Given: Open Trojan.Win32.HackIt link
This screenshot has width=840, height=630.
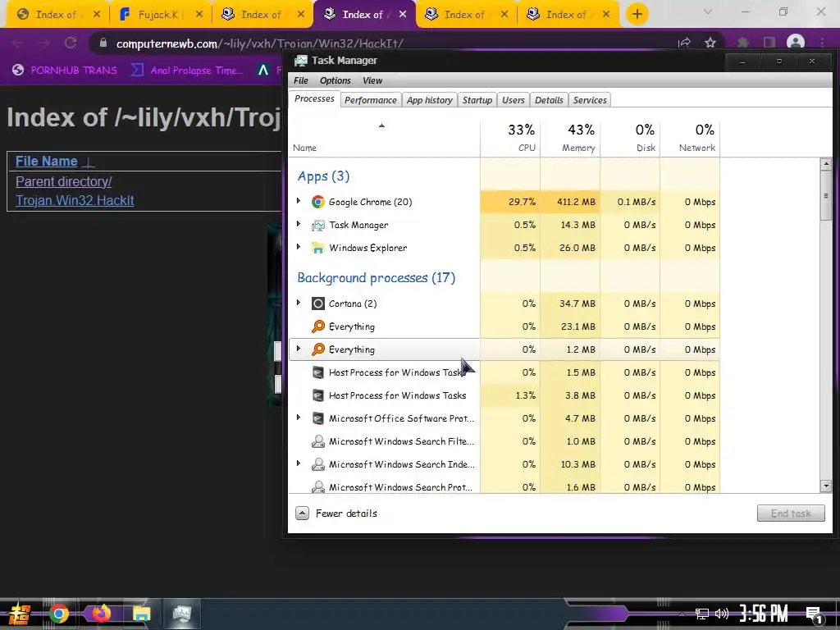Looking at the screenshot, I should click(75, 200).
